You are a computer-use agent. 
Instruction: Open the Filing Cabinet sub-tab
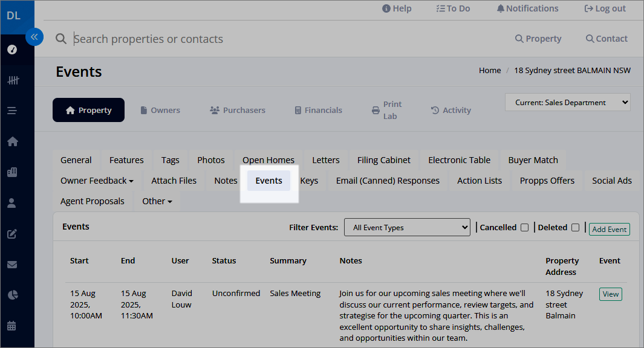(x=383, y=160)
